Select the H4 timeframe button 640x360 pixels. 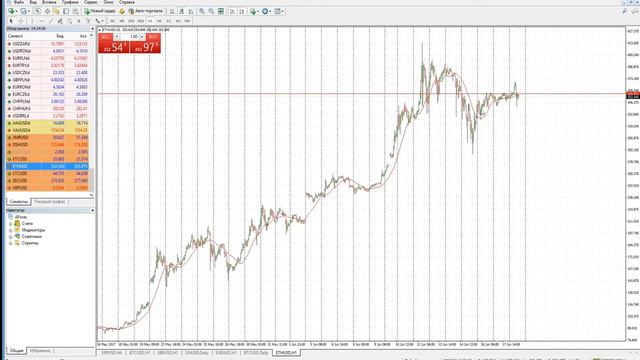coord(159,21)
